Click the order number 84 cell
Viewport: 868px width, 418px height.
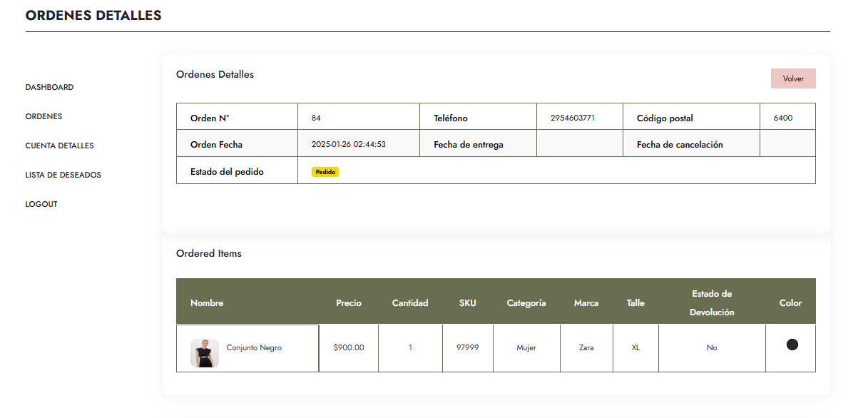click(316, 118)
